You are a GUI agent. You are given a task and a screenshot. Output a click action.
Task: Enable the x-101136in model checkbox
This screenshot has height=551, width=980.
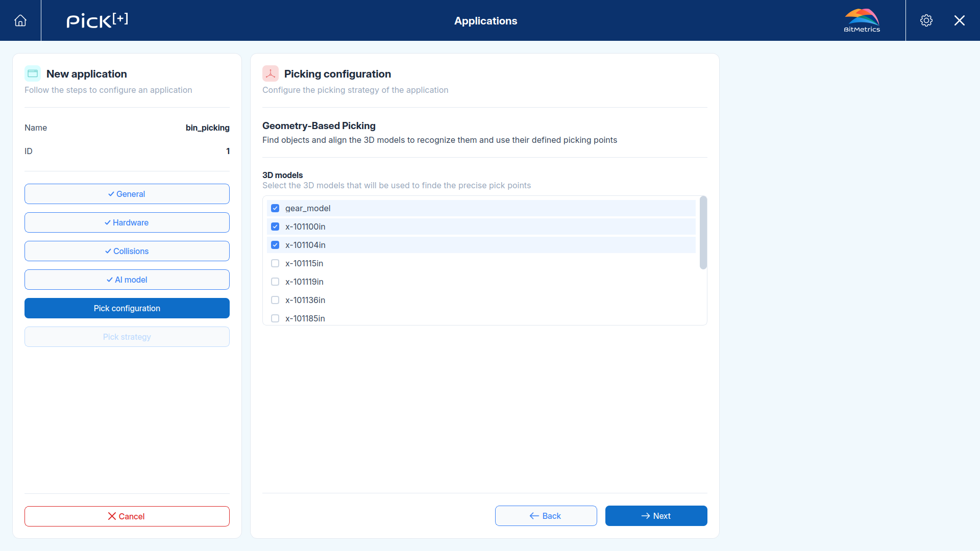275,300
